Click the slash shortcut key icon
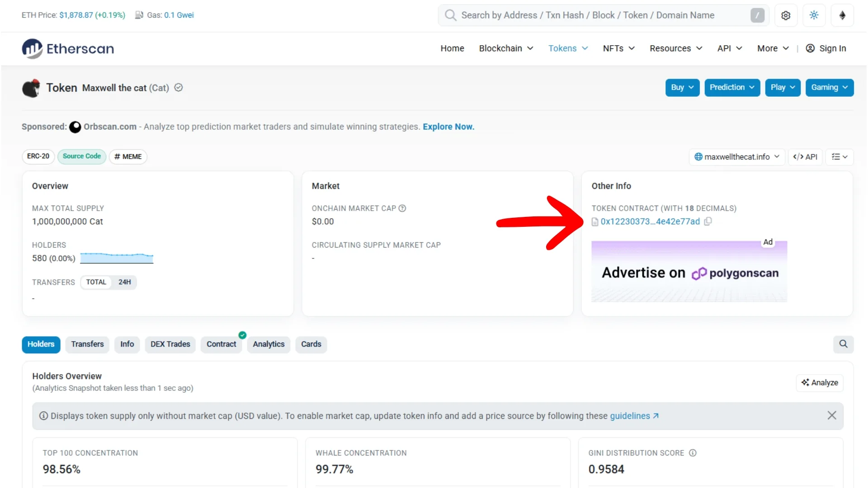 pyautogui.click(x=757, y=15)
